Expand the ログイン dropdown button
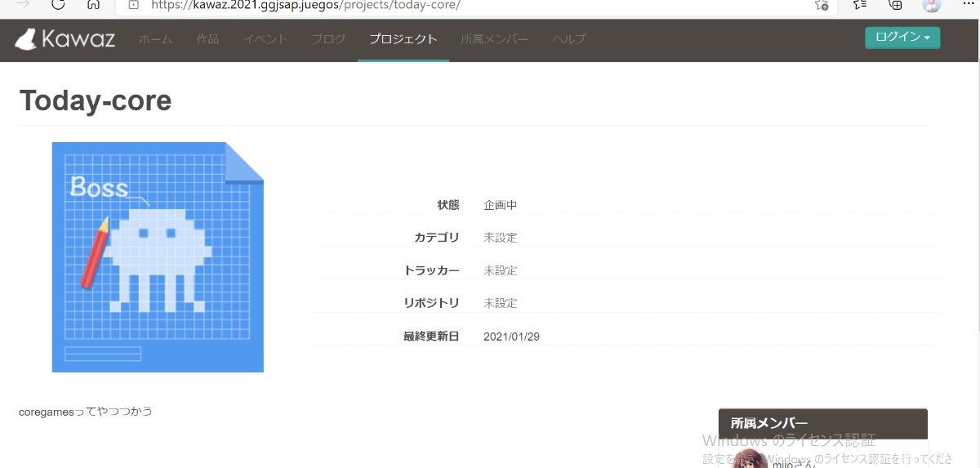980x468 pixels. (902, 38)
